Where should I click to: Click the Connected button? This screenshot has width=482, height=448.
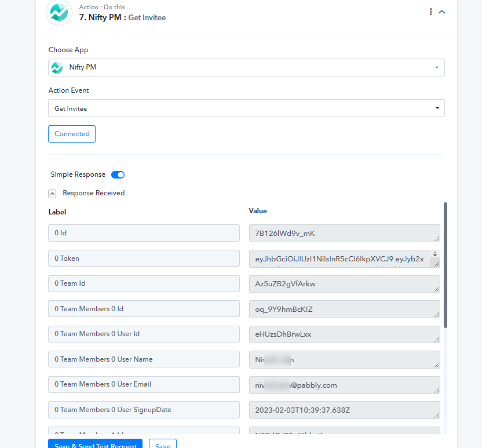[72, 134]
